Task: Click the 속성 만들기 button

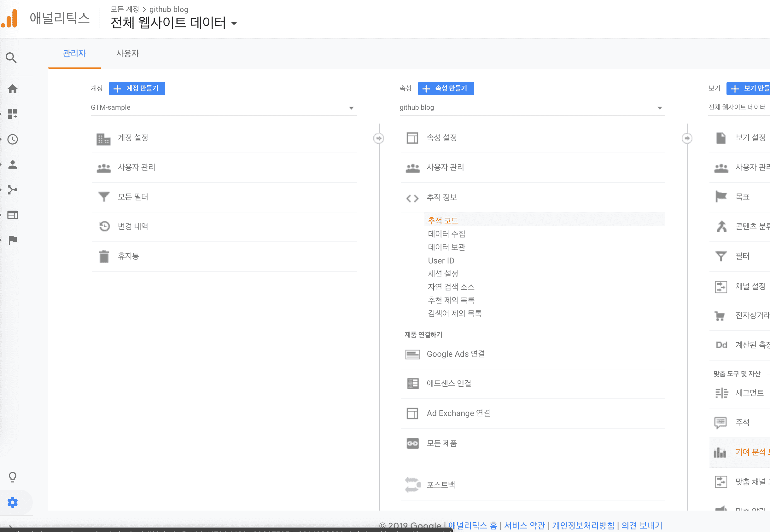Action: click(x=446, y=88)
